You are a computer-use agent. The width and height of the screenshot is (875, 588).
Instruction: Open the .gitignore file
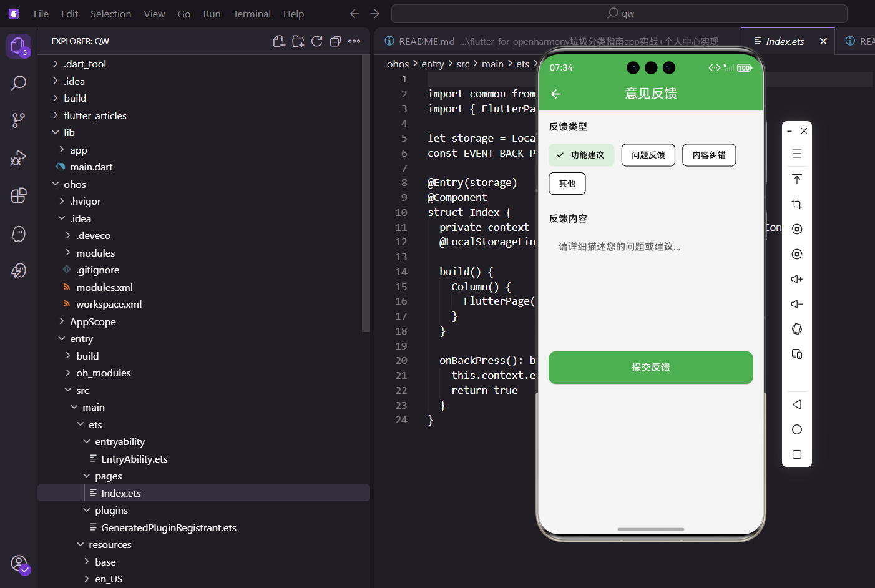tap(97, 270)
